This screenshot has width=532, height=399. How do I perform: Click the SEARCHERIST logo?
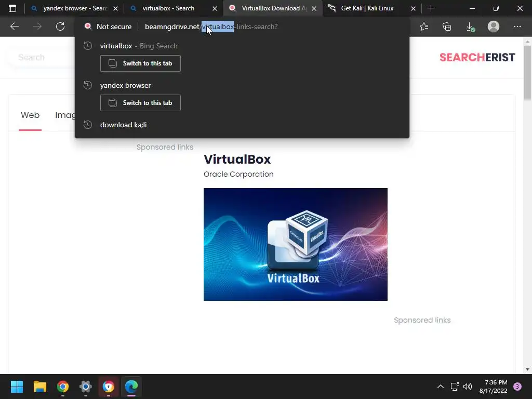(477, 57)
